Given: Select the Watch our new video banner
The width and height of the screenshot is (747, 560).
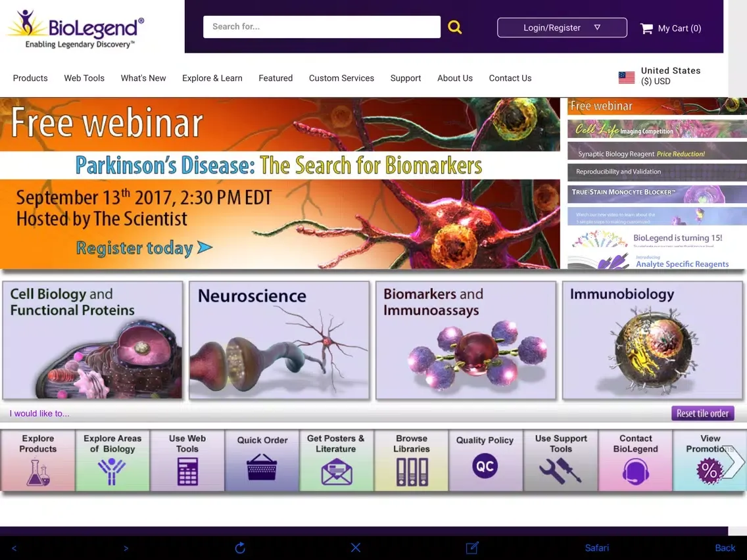Looking at the screenshot, I should click(x=657, y=217).
